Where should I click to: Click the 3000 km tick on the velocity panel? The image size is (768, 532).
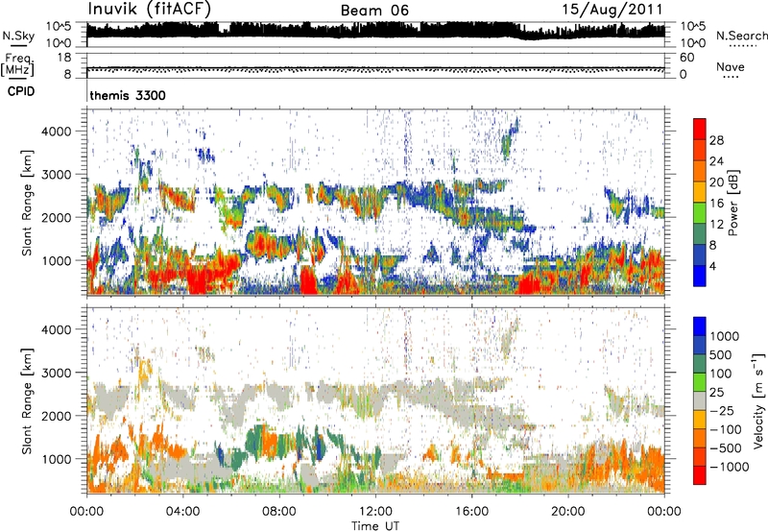(57, 373)
